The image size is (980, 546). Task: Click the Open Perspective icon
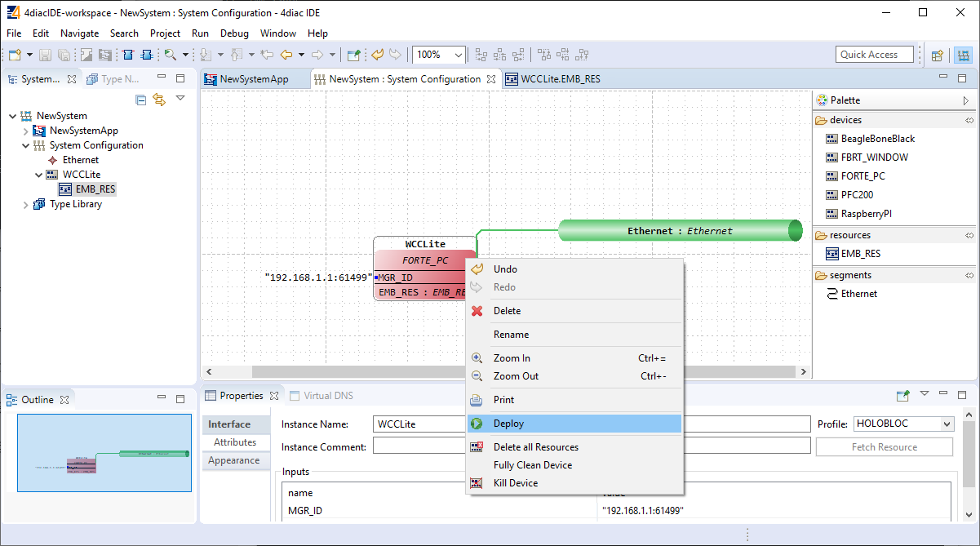(938, 55)
